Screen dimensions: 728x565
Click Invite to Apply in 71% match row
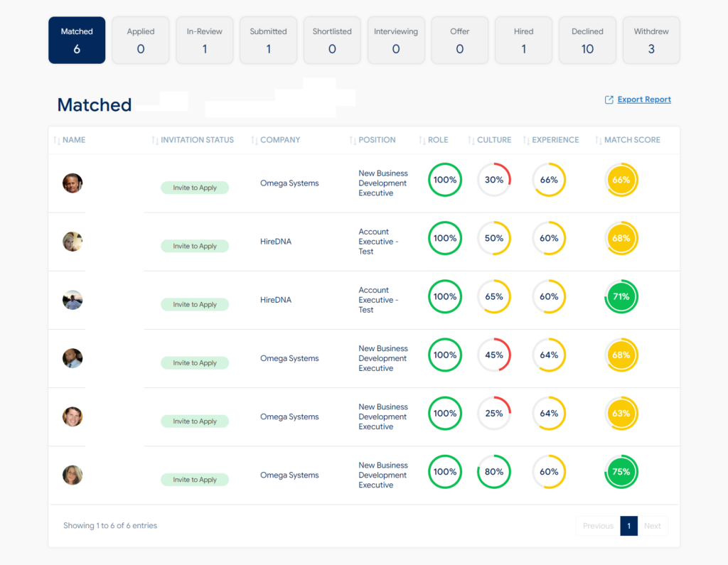click(195, 305)
